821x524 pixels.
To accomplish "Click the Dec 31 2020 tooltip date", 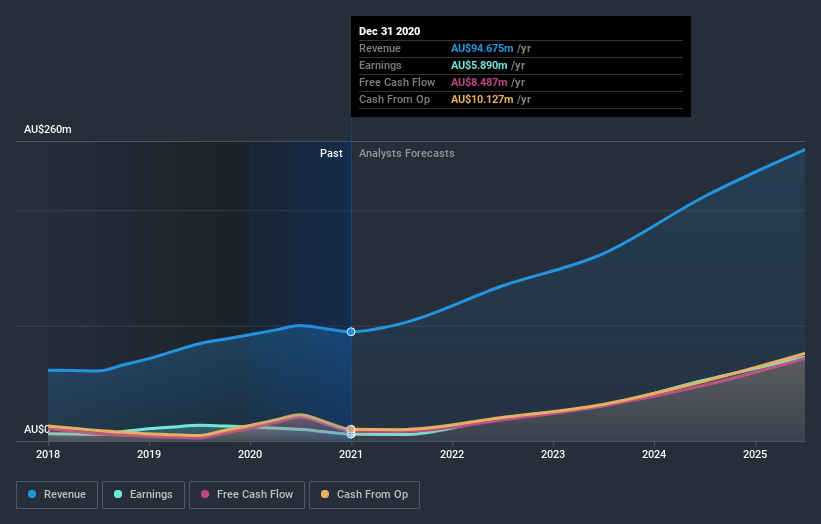I will 390,31.
